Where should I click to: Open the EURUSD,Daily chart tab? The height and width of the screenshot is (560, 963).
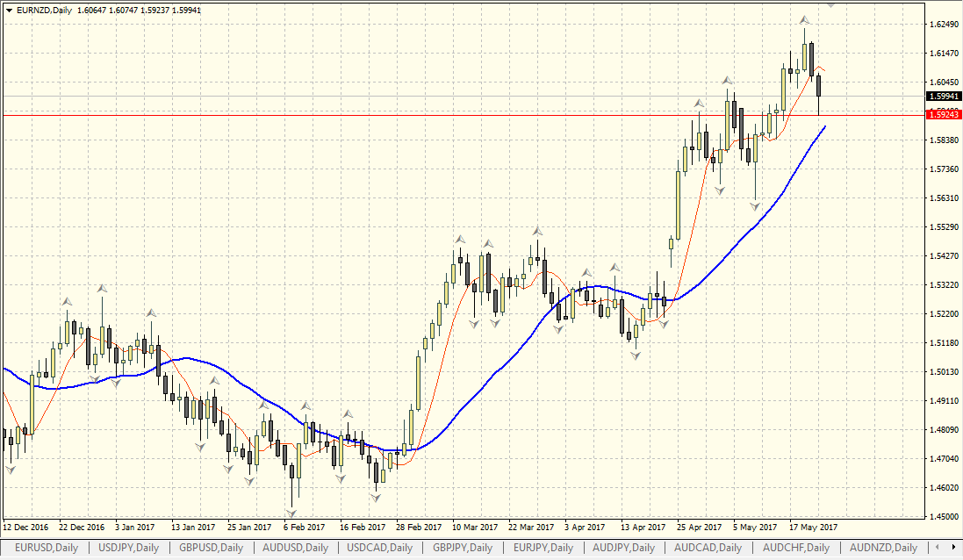pos(46,547)
